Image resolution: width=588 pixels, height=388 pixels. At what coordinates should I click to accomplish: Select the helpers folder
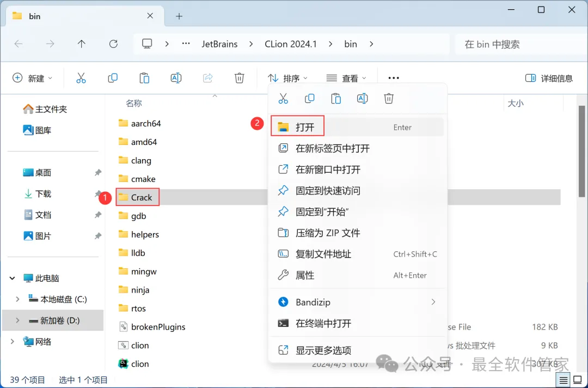coord(139,234)
